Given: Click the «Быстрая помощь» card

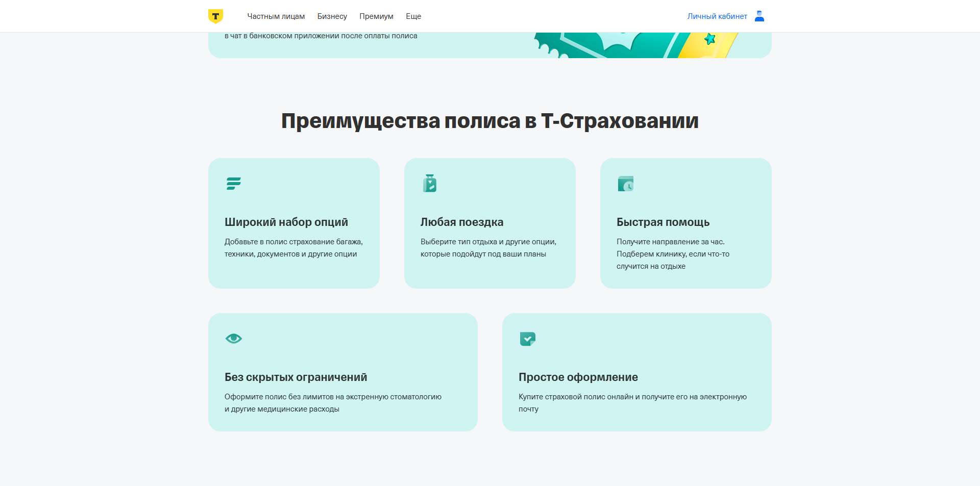Looking at the screenshot, I should 685,223.
